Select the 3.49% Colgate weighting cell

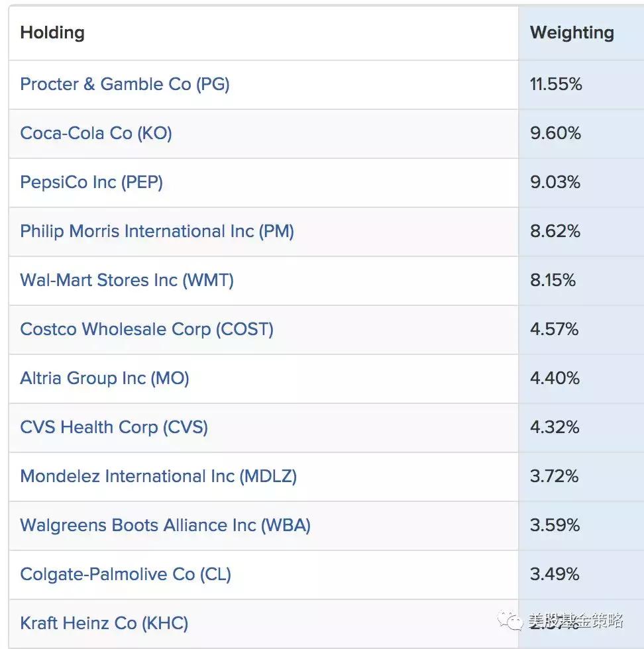pyautogui.click(x=555, y=575)
